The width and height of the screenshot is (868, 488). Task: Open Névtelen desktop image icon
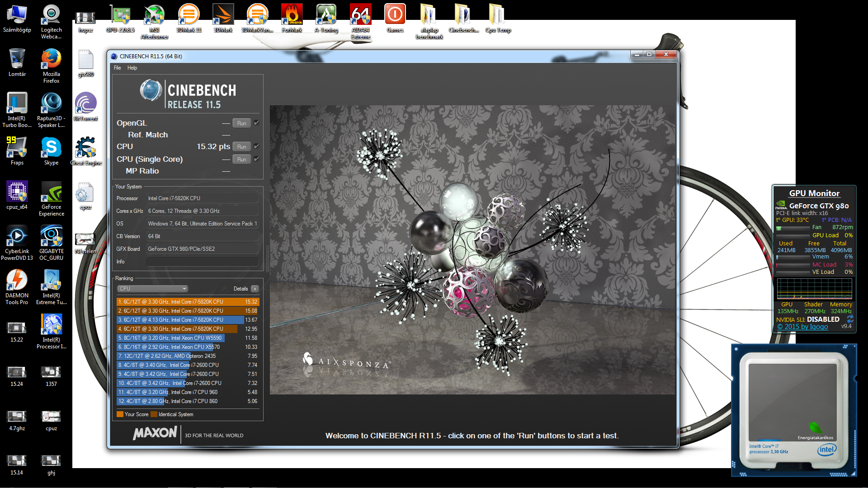(85, 243)
